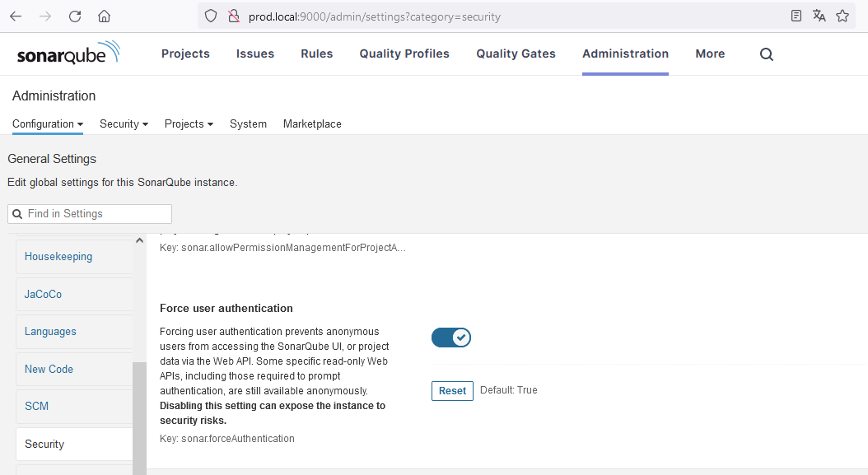The width and height of the screenshot is (868, 475).
Task: Open the Quality Profiles page
Action: pyautogui.click(x=404, y=54)
